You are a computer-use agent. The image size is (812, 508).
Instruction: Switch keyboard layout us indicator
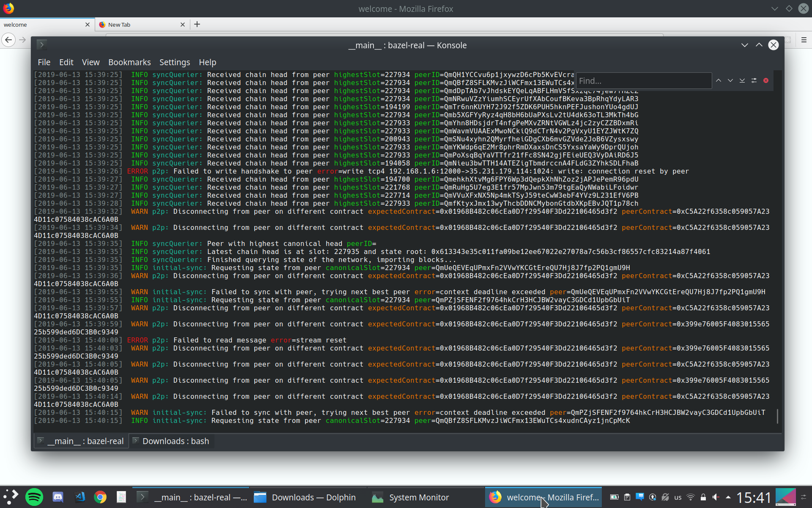pyautogui.click(x=678, y=497)
